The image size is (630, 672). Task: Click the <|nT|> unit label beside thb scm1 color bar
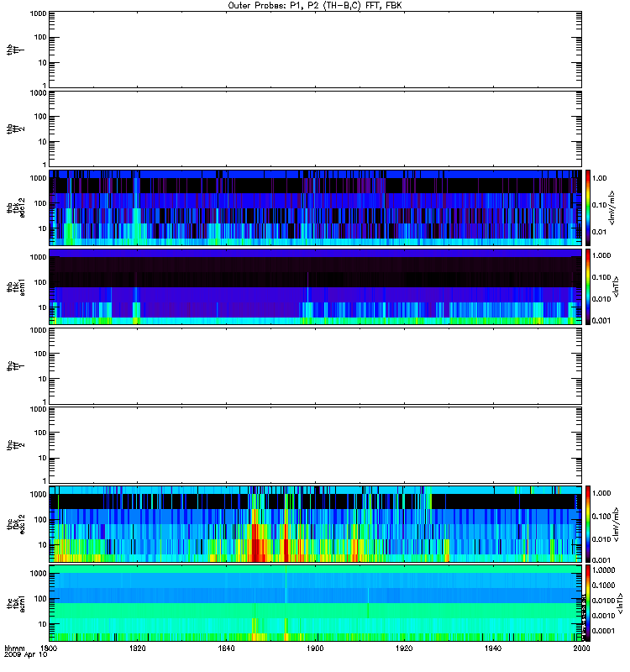(616, 286)
